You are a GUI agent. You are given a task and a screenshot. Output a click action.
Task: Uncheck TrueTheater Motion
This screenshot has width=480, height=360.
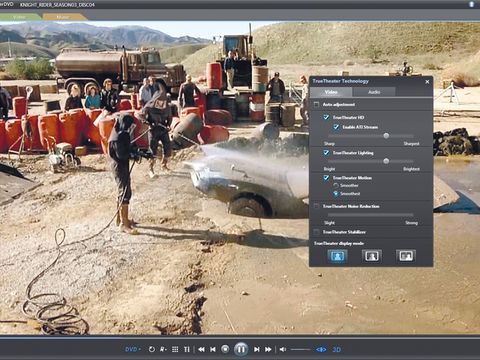[326, 178]
